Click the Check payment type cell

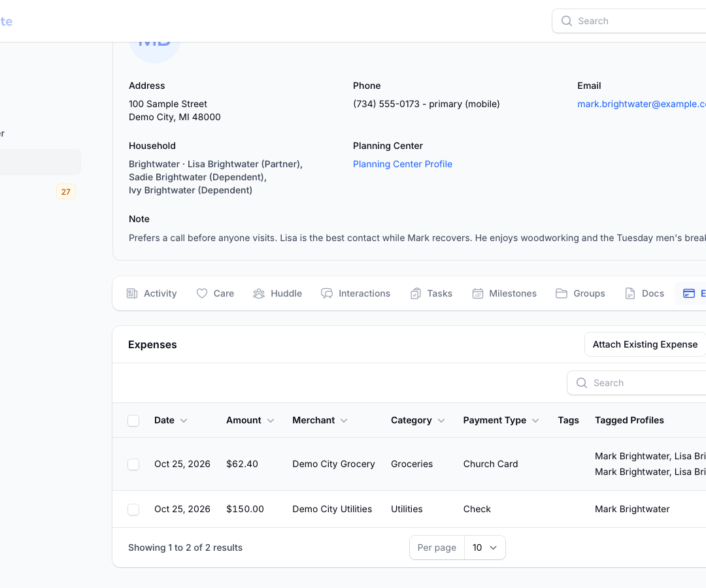[x=477, y=509]
